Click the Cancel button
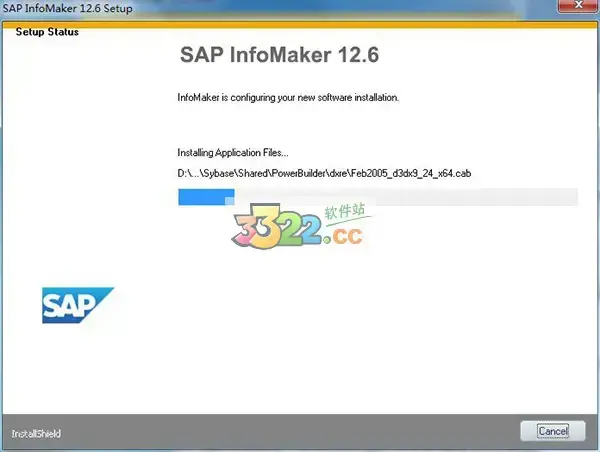The height and width of the screenshot is (452, 600). [x=553, y=431]
